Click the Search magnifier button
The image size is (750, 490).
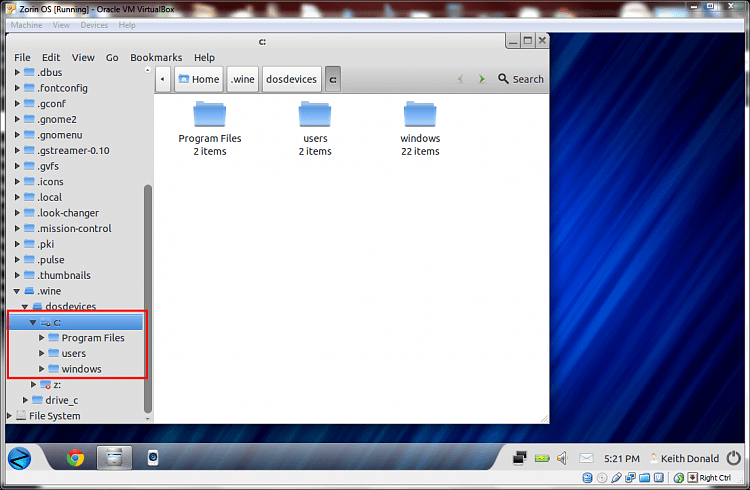coord(520,79)
